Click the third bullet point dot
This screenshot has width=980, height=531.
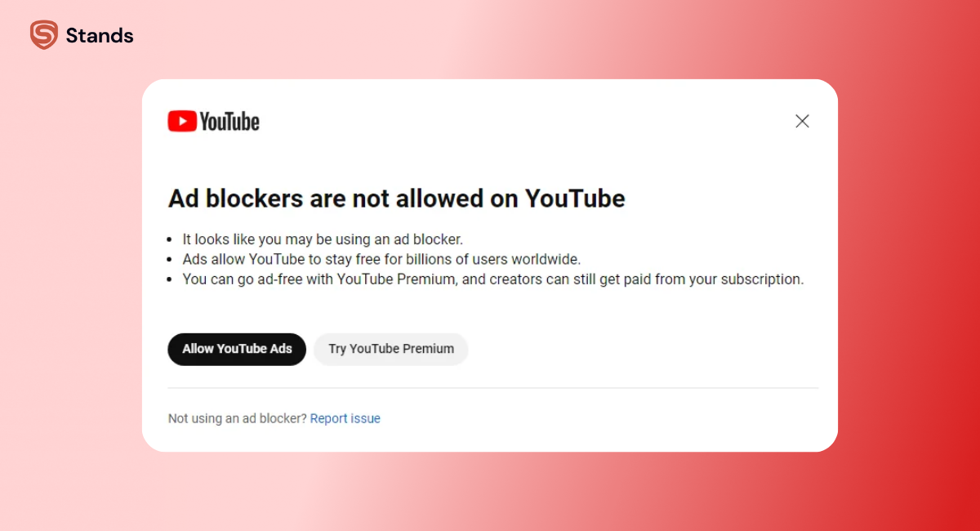pyautogui.click(x=171, y=279)
